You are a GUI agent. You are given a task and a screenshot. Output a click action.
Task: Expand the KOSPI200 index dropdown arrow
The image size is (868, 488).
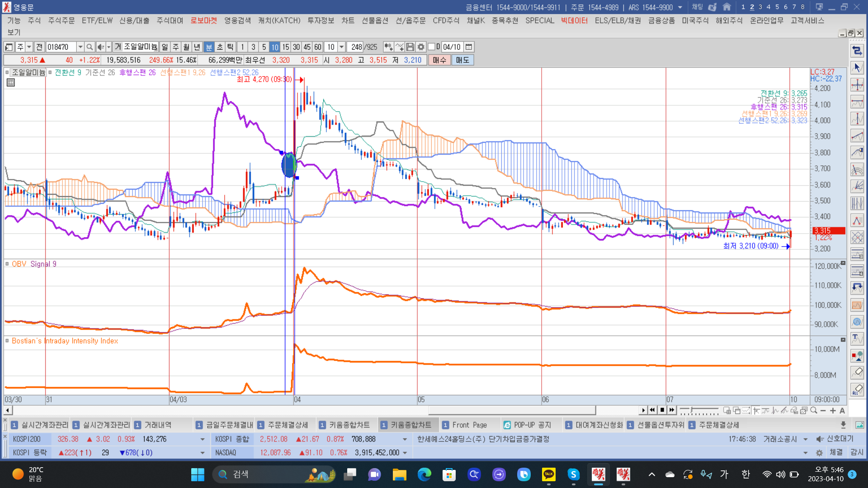(202, 439)
